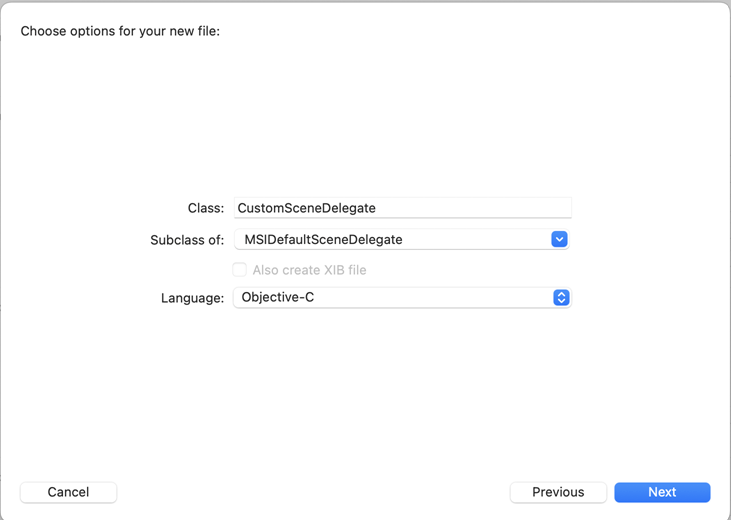Click the Language popup up-down arrows
The height and width of the screenshot is (520, 731).
click(x=561, y=298)
